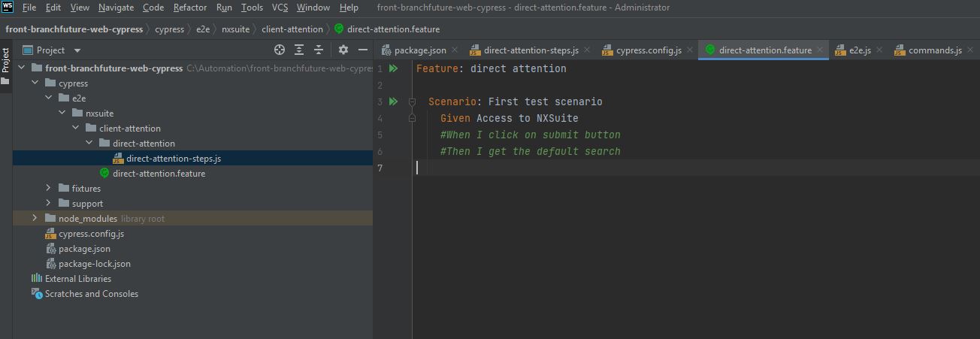Collapse the nxsuite folder arrow

click(x=62, y=114)
